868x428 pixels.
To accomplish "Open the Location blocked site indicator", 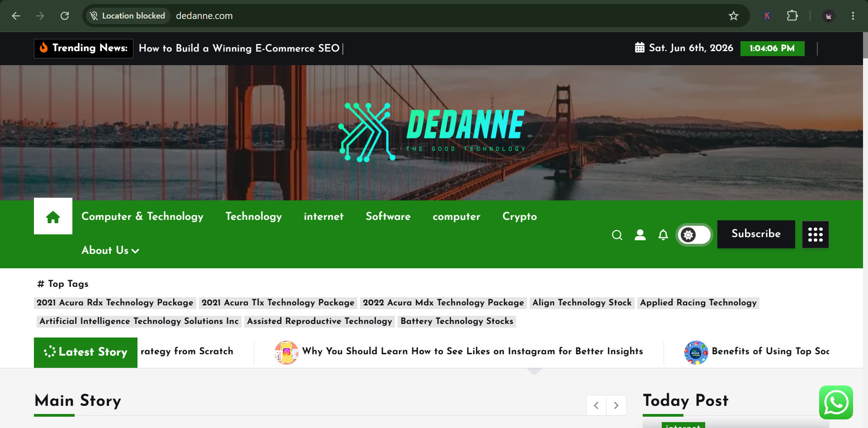I will coord(128,16).
